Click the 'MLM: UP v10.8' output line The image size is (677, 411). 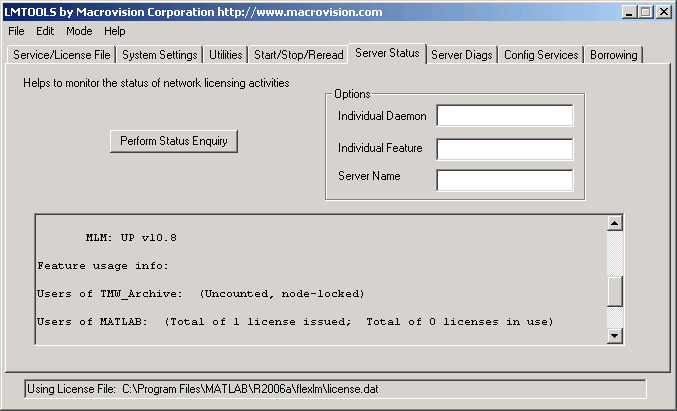pyautogui.click(x=131, y=237)
